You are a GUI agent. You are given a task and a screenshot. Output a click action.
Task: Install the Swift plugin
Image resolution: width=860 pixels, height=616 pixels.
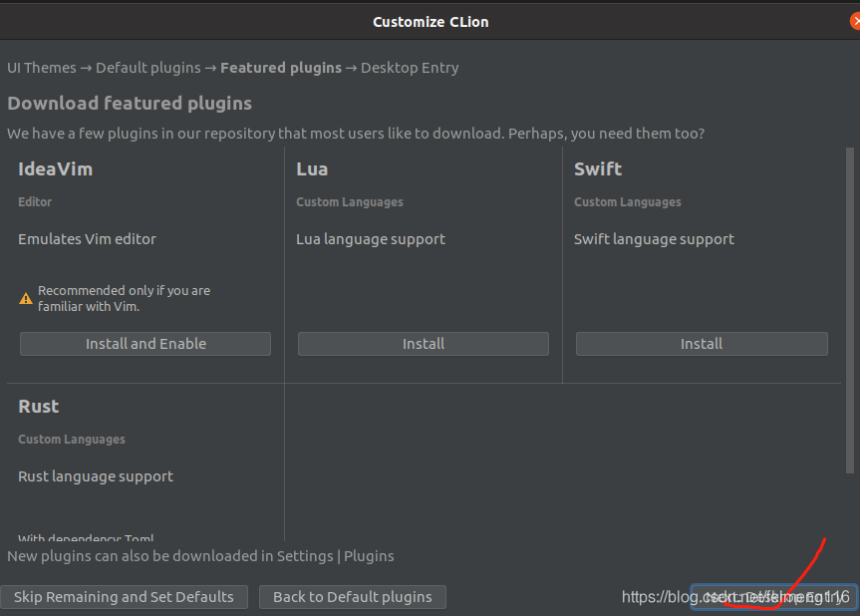point(702,344)
